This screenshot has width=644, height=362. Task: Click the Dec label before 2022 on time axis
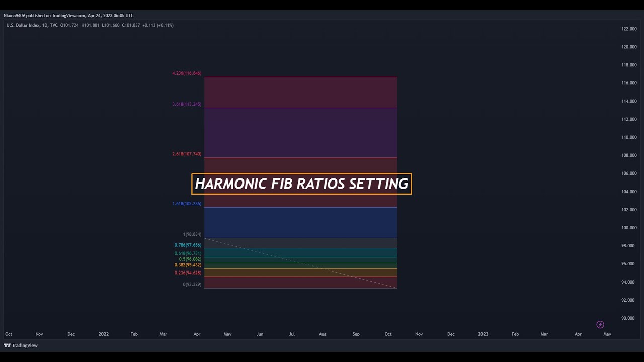point(71,334)
